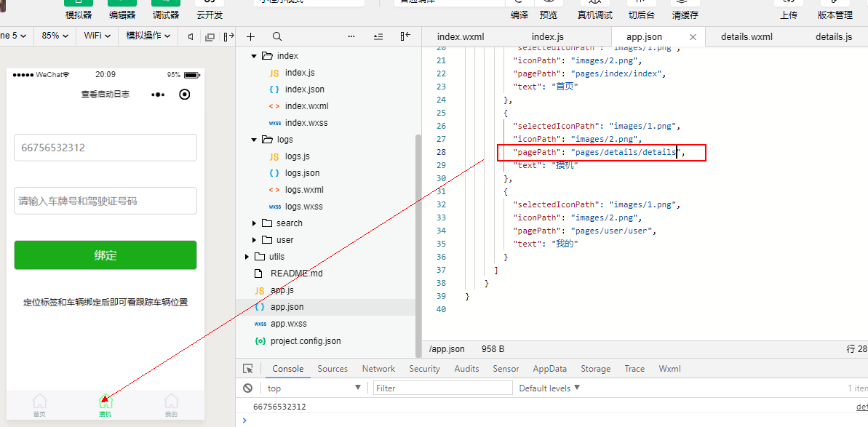
Task: Close the app.json editor tab
Action: [693, 37]
